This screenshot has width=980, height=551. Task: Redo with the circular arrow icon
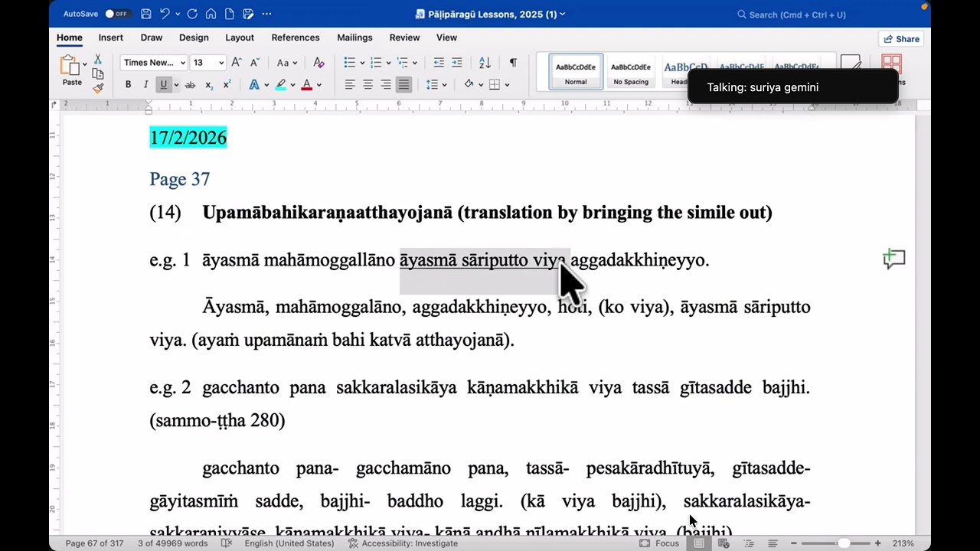coord(192,14)
